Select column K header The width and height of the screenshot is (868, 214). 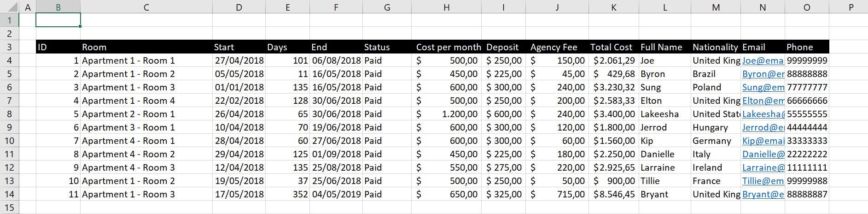coord(614,7)
